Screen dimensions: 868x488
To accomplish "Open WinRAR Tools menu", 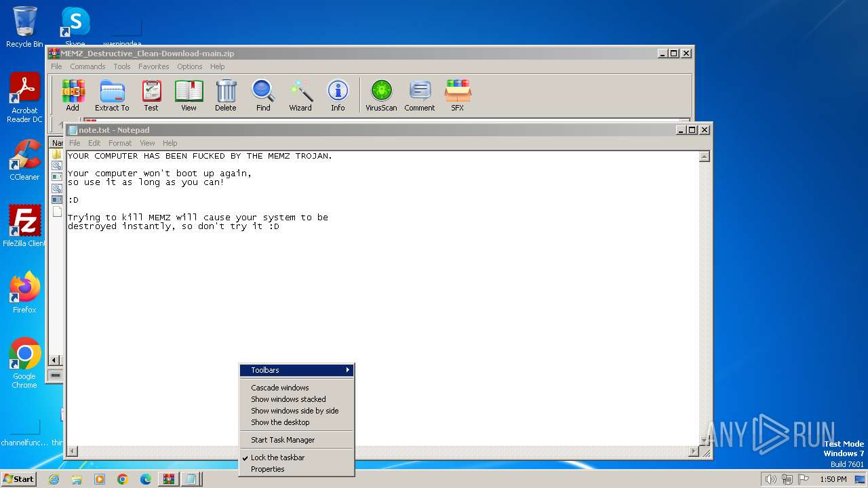I will click(122, 66).
